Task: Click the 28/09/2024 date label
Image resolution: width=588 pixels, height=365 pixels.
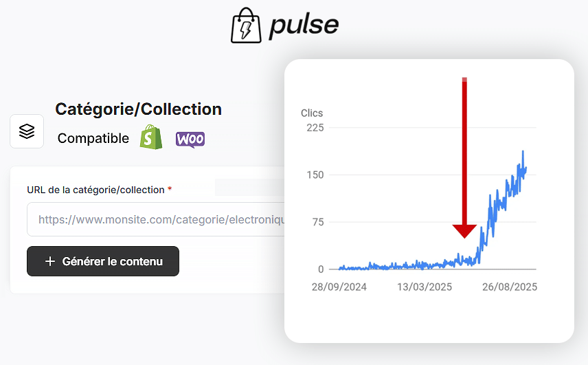Action: click(x=339, y=287)
